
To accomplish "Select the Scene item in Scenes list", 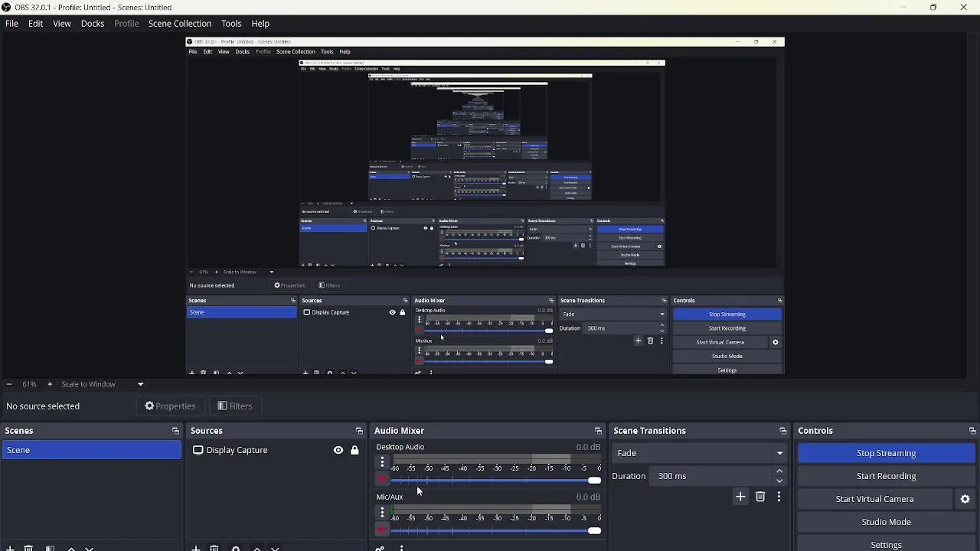I will 91,450.
